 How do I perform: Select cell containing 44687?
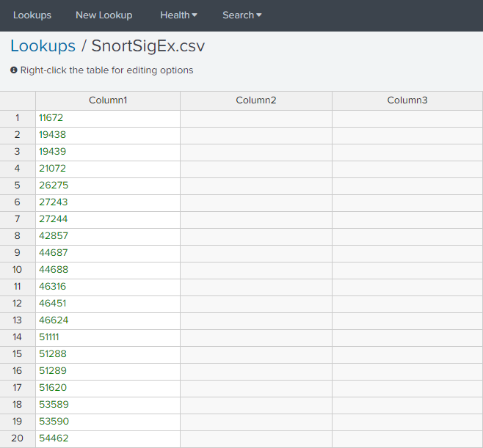coord(108,254)
